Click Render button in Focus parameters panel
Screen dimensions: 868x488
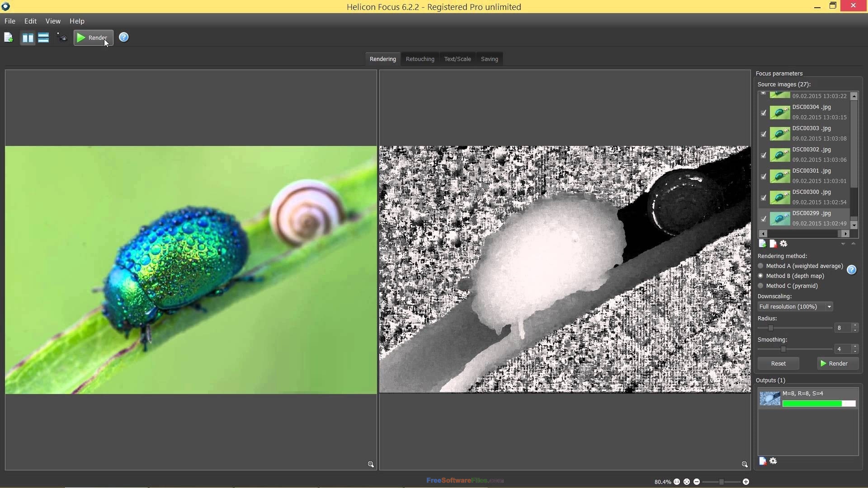point(838,364)
